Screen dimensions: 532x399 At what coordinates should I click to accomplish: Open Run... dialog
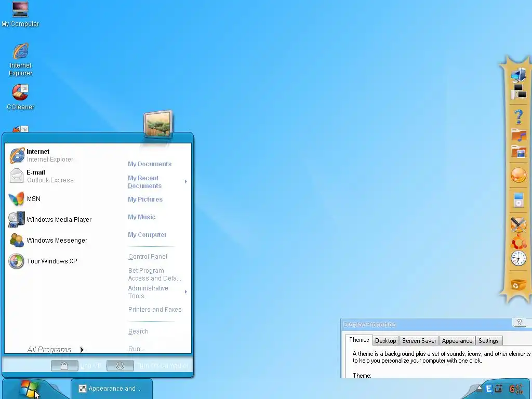(137, 349)
